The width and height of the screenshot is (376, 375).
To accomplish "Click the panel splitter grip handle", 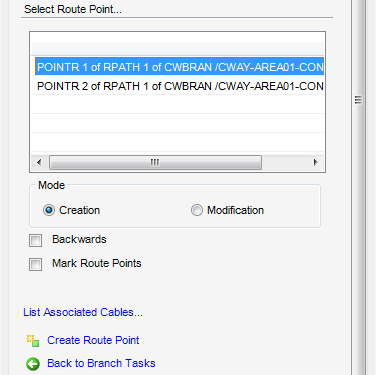I will point(358,100).
